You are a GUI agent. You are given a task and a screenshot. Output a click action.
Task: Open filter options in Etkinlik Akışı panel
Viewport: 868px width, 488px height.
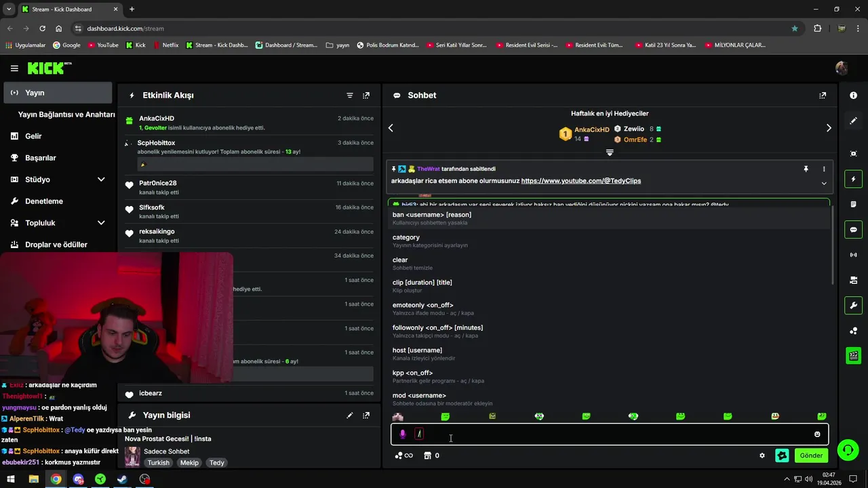pyautogui.click(x=350, y=96)
